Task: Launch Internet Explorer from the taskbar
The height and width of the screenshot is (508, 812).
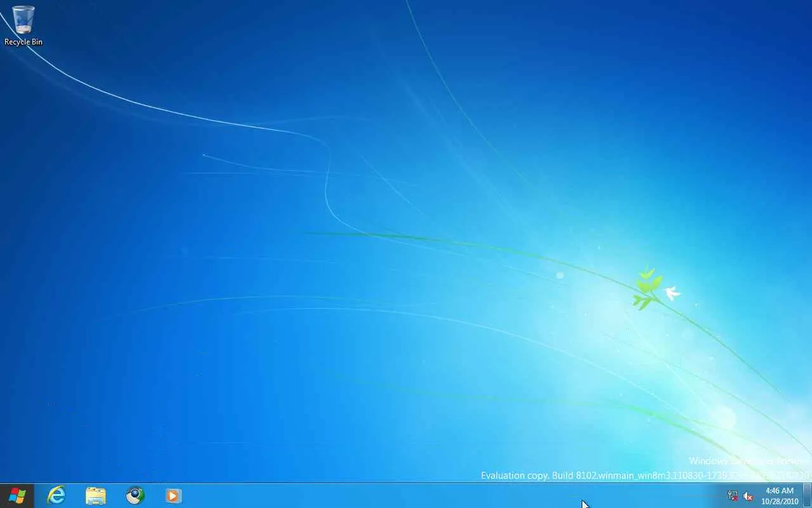Action: coord(56,495)
